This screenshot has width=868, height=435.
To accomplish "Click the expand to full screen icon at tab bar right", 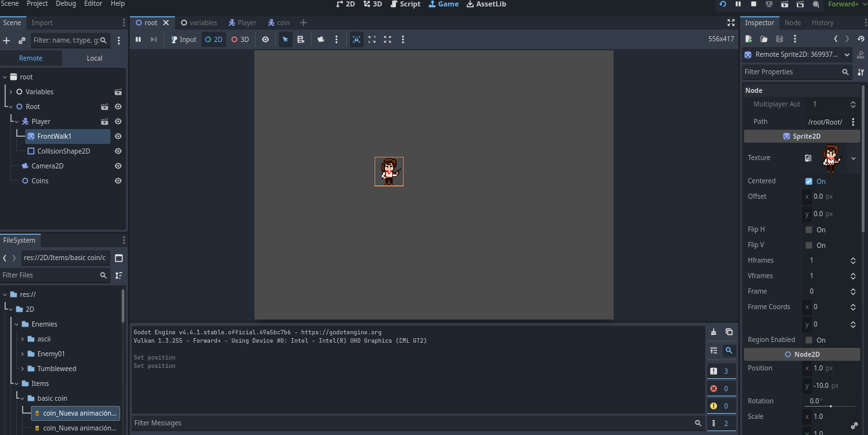I will (731, 23).
